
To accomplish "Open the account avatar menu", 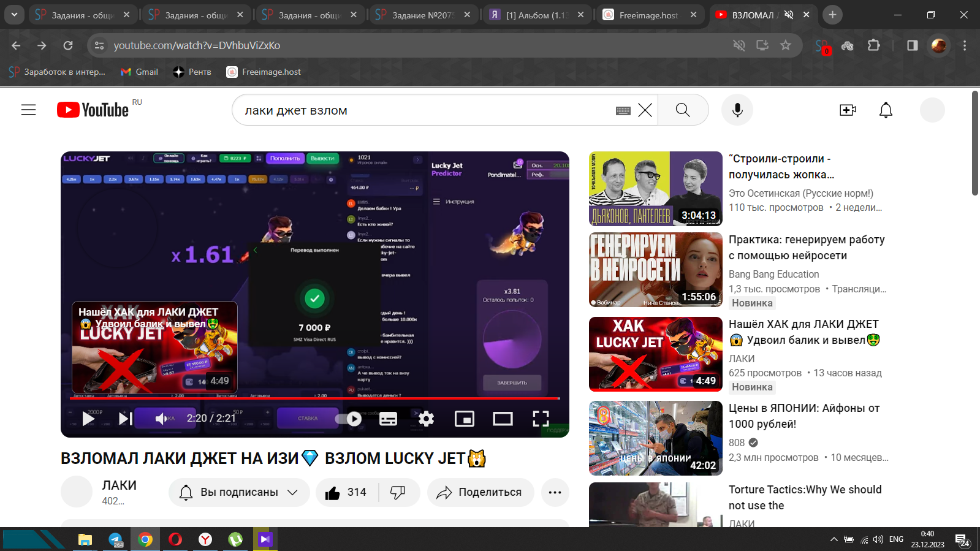I will (932, 110).
